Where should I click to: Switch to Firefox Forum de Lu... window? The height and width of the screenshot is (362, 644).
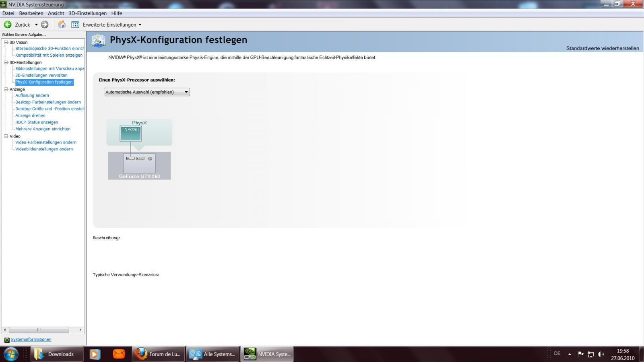coord(159,354)
